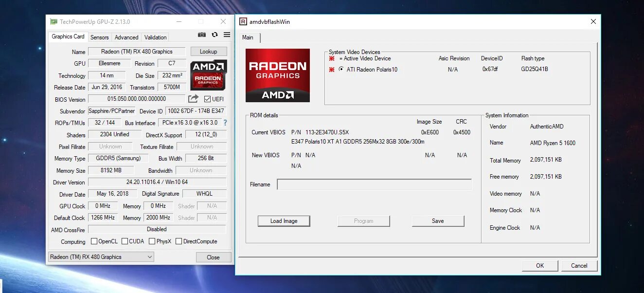Screen dimensions: 644x293
Task: Close the GPU-Z window with the X
Action: pos(223,21)
